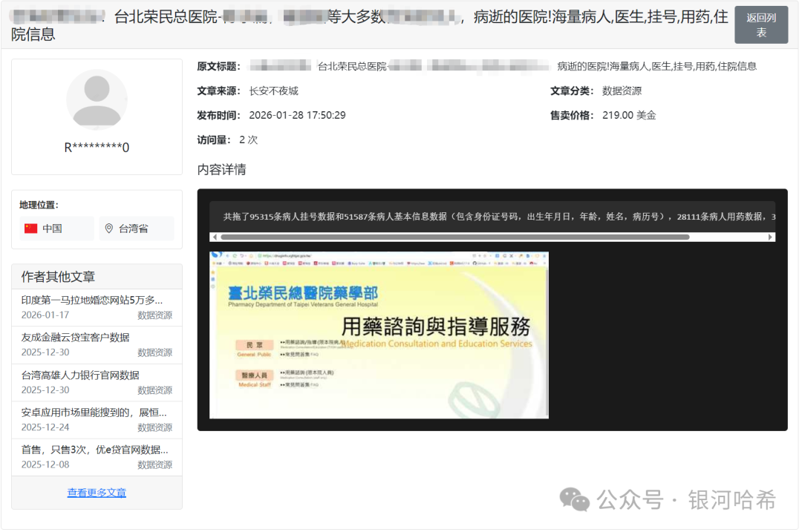Screen dimensions: 802x532
Task: Select the price value 219.00 美金
Action: (629, 116)
